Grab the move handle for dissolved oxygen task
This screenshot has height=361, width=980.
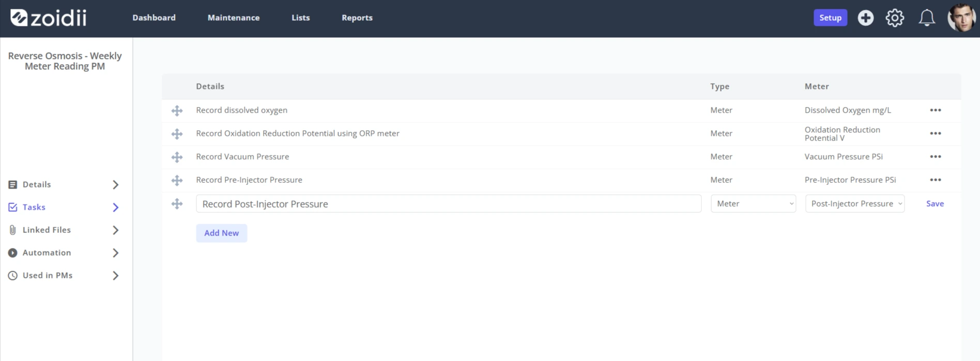(x=177, y=111)
